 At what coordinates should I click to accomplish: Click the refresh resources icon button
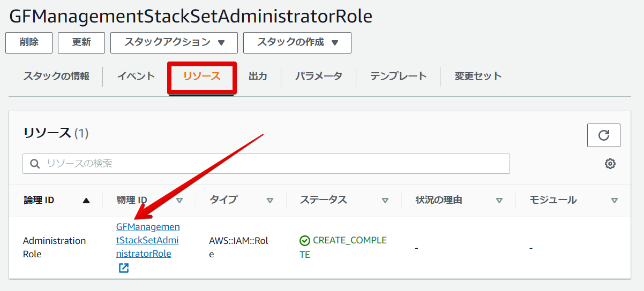(x=603, y=135)
